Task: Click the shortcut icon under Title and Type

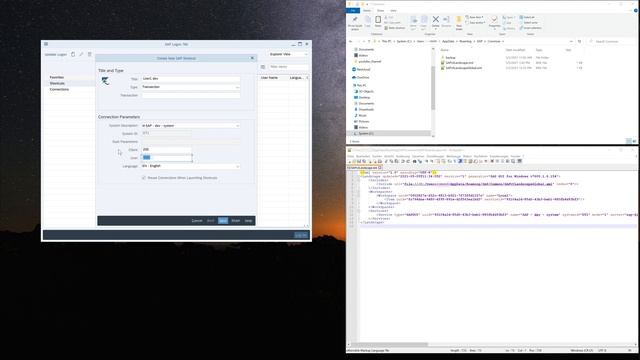Action: coord(105,81)
